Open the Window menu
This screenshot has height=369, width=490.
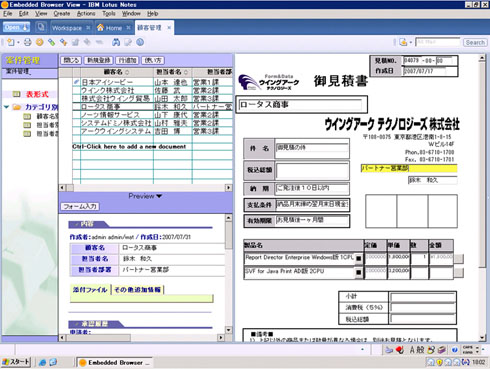131,14
